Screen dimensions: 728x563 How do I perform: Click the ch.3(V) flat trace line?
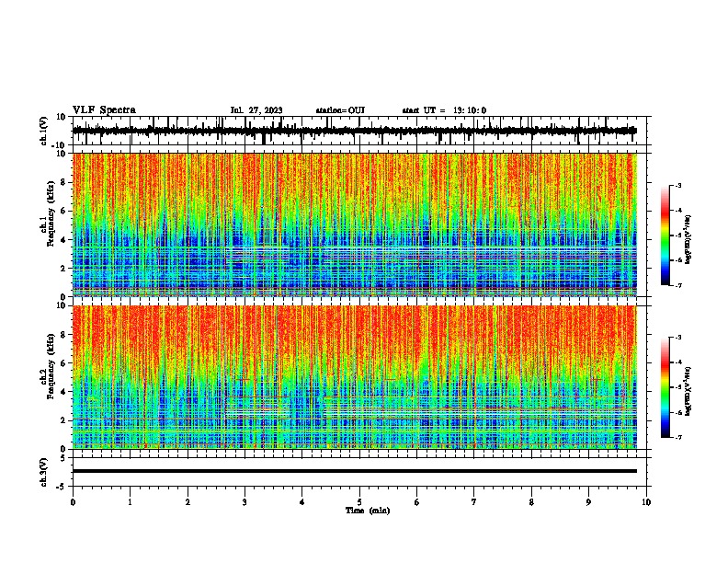354,471
